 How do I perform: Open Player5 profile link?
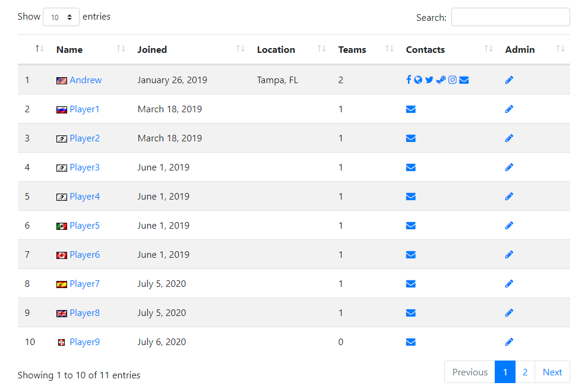pos(85,226)
